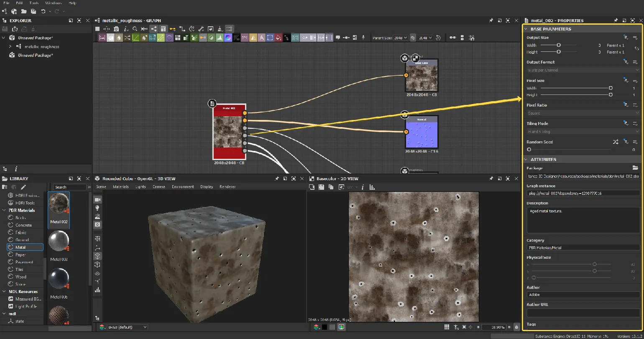The width and height of the screenshot is (644, 339).
Task: Click the camera icon in 3D view sidebar
Action: pos(97,200)
